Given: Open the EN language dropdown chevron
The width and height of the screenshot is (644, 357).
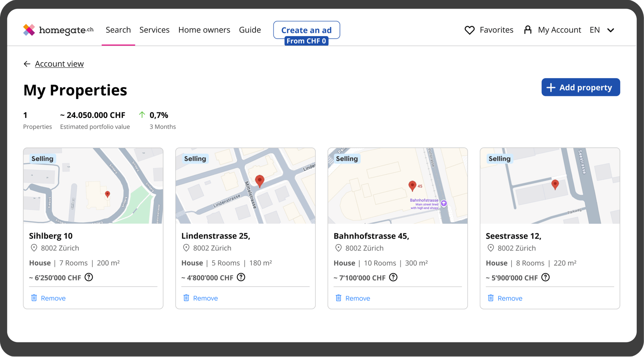Looking at the screenshot, I should click(x=611, y=30).
